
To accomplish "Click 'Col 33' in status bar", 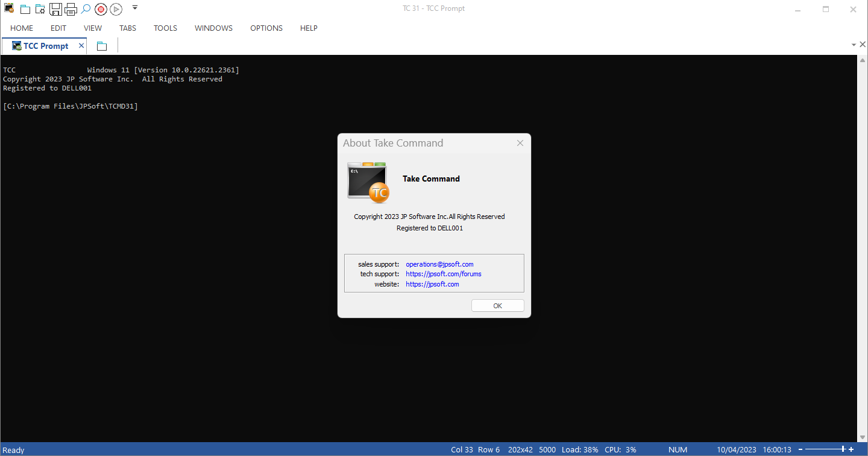I will (462, 449).
